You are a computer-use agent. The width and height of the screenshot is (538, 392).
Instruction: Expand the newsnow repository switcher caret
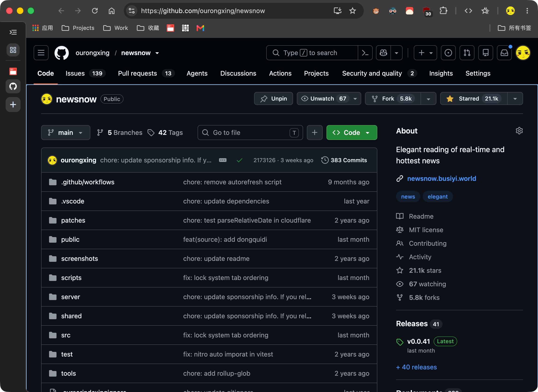click(x=157, y=53)
